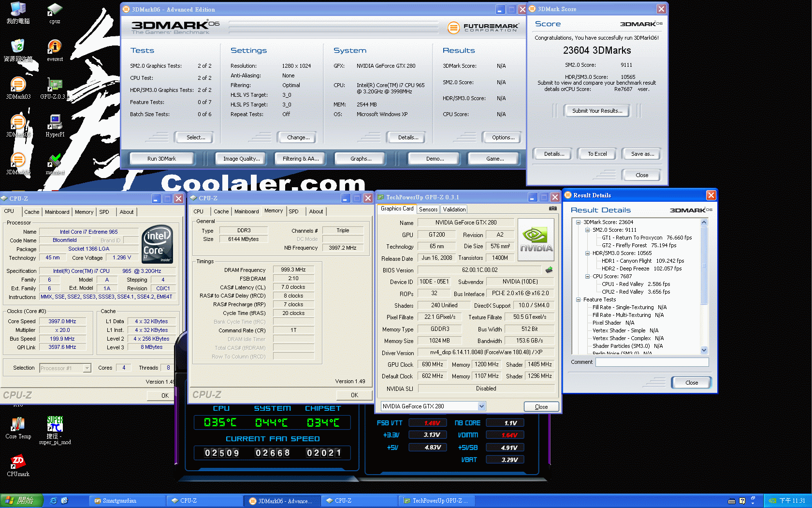Switch to 3DMark06 taskbar button
This screenshot has height=508, width=812.
coord(282,501)
